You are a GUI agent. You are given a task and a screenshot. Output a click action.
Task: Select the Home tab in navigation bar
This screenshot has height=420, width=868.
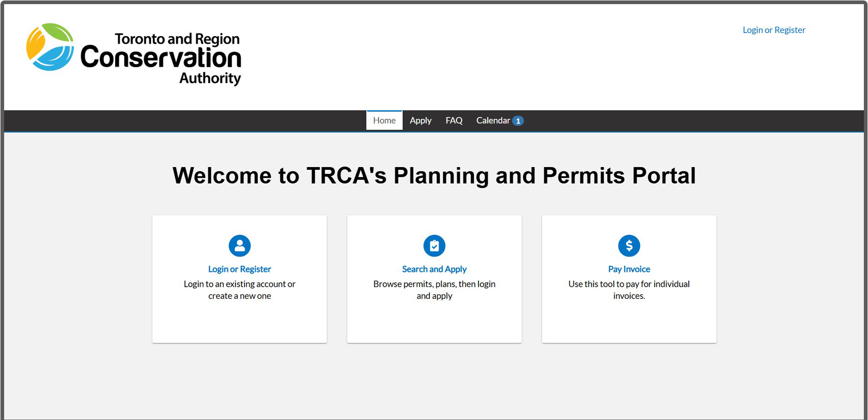pyautogui.click(x=384, y=120)
